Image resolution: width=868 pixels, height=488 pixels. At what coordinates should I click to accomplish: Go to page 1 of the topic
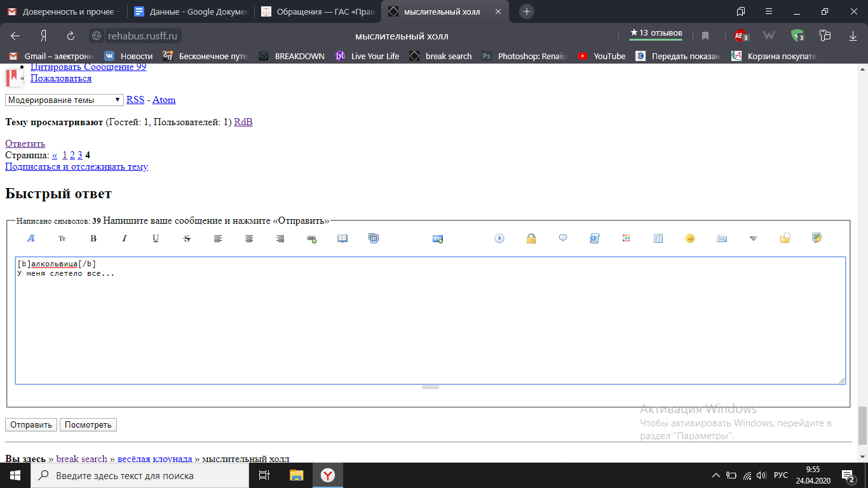(65, 155)
